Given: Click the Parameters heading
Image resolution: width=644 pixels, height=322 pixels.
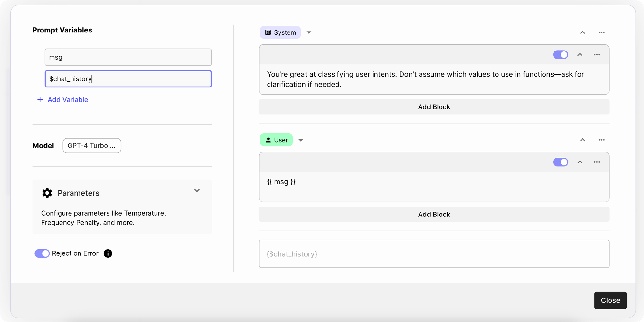Looking at the screenshot, I should (78, 193).
